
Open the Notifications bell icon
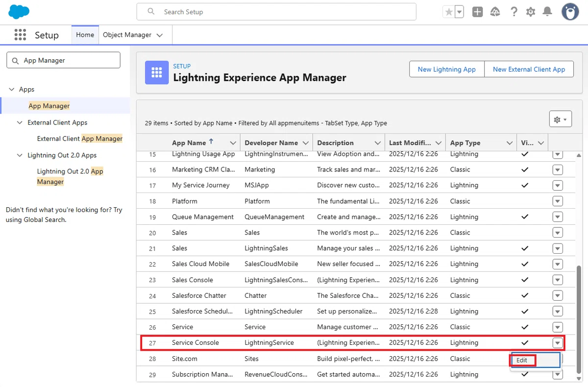[x=548, y=12]
